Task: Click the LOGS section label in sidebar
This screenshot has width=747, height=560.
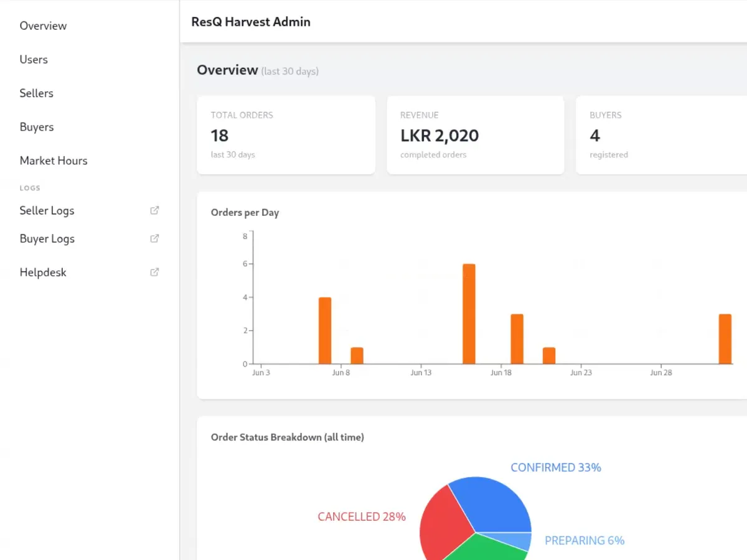Action: pos(30,188)
